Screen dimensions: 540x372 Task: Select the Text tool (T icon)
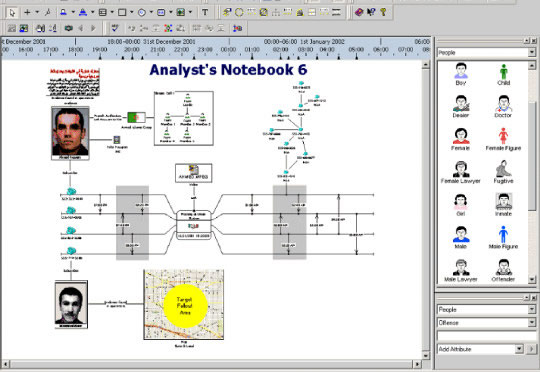tap(205, 12)
